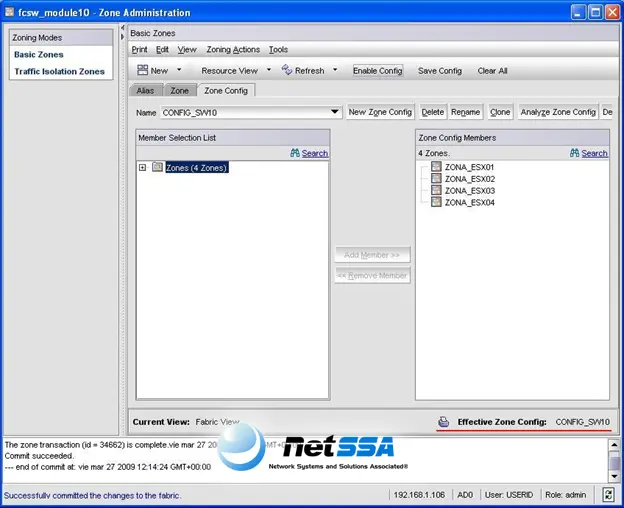Switch to the Alias tab
This screenshot has height=508, width=624.
pyautogui.click(x=145, y=91)
